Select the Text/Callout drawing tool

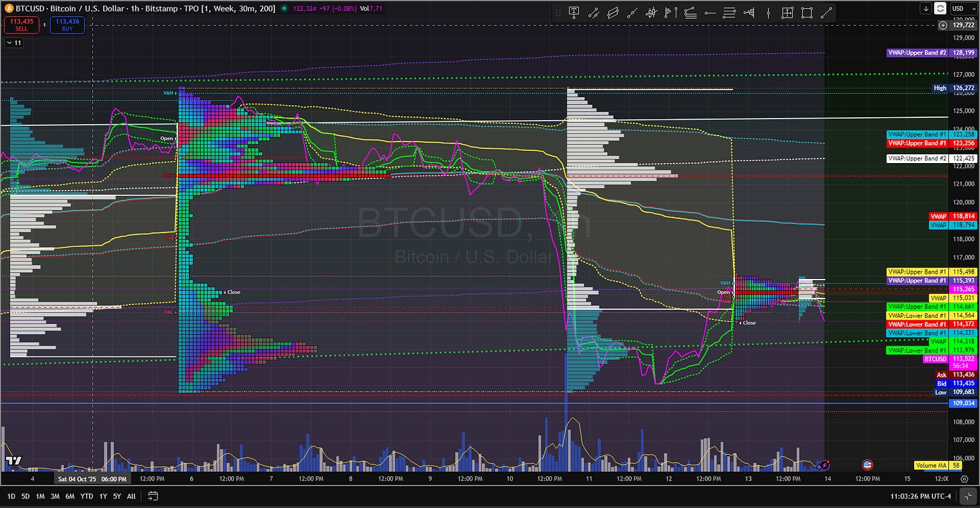[x=574, y=12]
